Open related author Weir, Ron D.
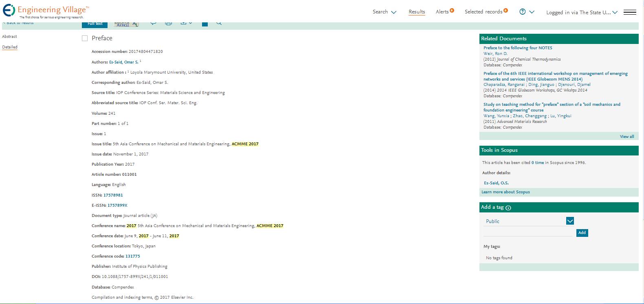 495,54
